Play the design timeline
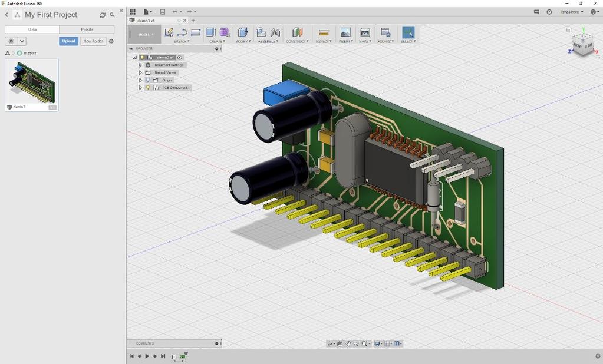 point(147,356)
